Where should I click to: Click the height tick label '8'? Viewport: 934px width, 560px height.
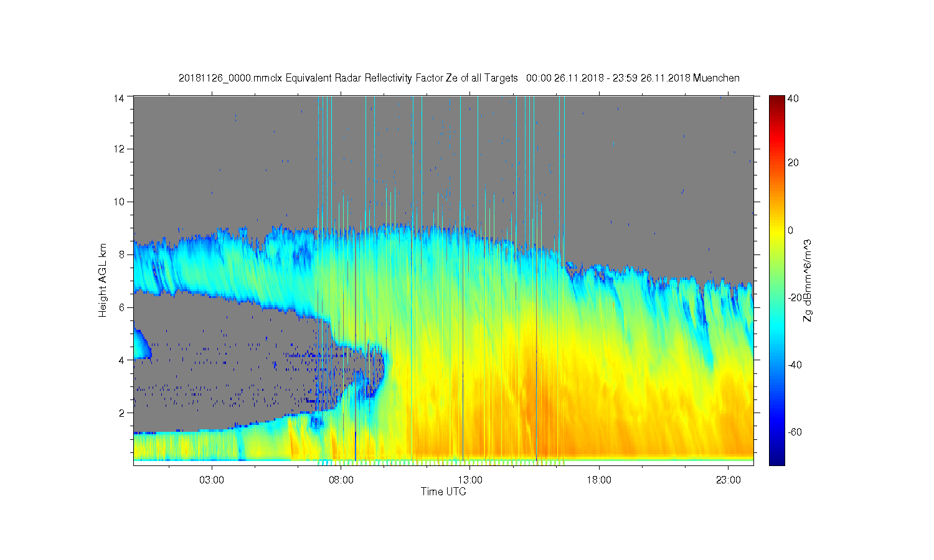click(122, 254)
